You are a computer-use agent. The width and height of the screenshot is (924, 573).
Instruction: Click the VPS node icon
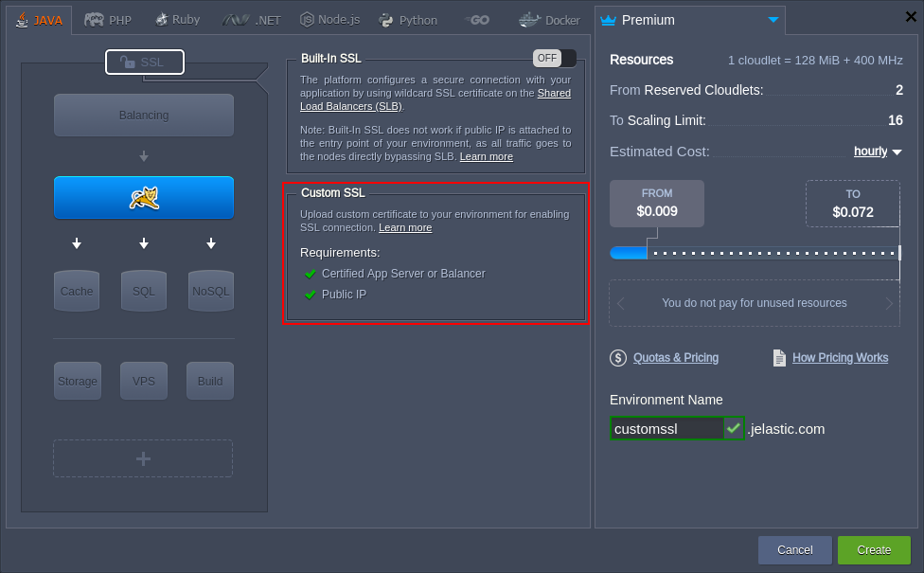(x=143, y=381)
